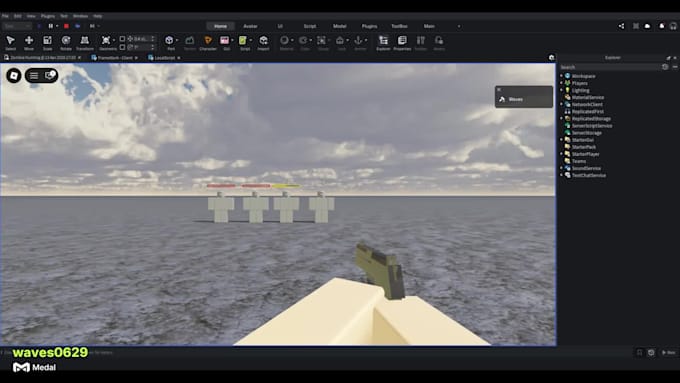Expand the Players tree node
The image size is (680, 383).
[x=562, y=83]
